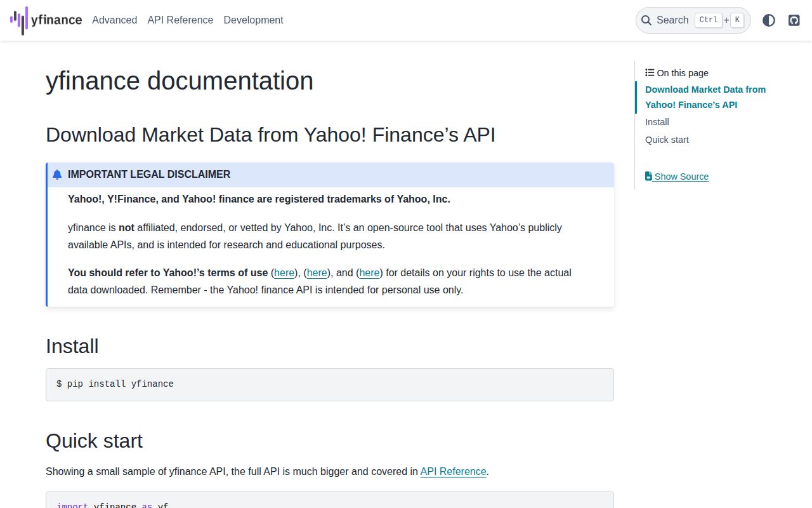Click the yfinance logo
The width and height of the screenshot is (812, 508).
(x=46, y=20)
